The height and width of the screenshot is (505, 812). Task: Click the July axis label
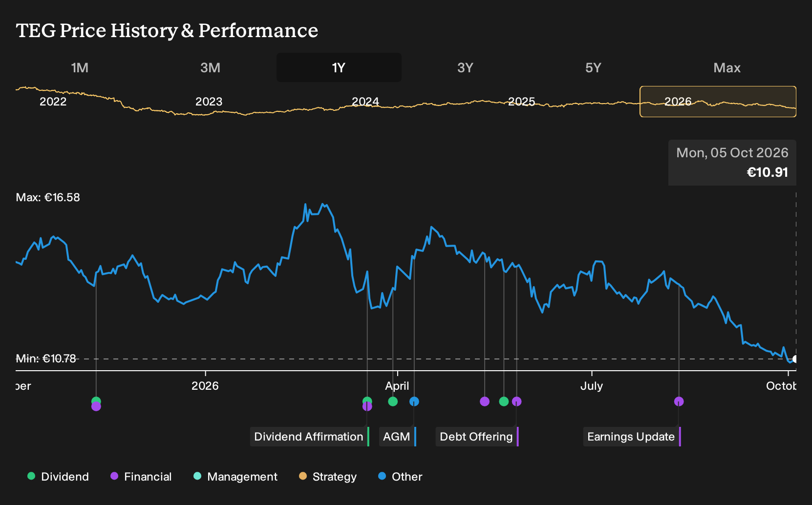coord(592,386)
